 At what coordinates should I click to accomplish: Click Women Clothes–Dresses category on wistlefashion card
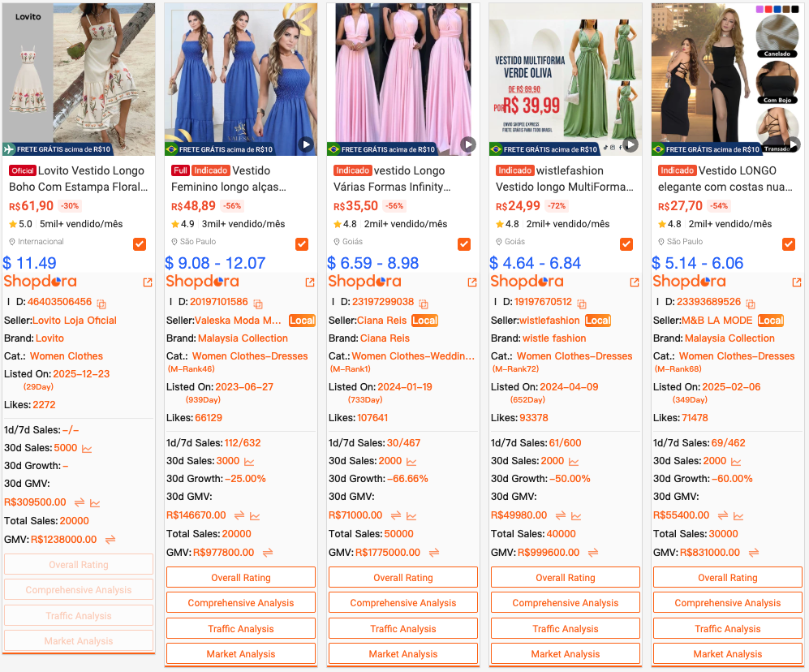pos(574,356)
